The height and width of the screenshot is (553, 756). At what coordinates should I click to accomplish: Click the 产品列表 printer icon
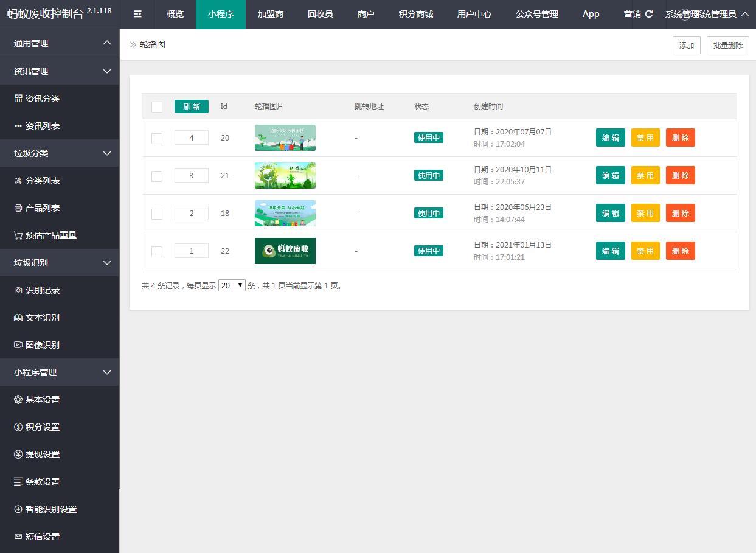[18, 207]
